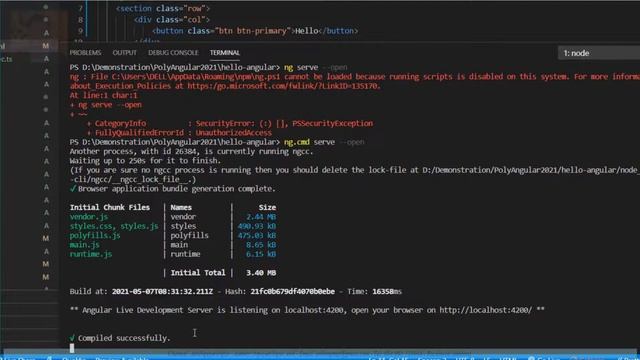The image size is (640, 360).
Task: Click the 'Compiled successfully.' message
Action: pos(124,338)
